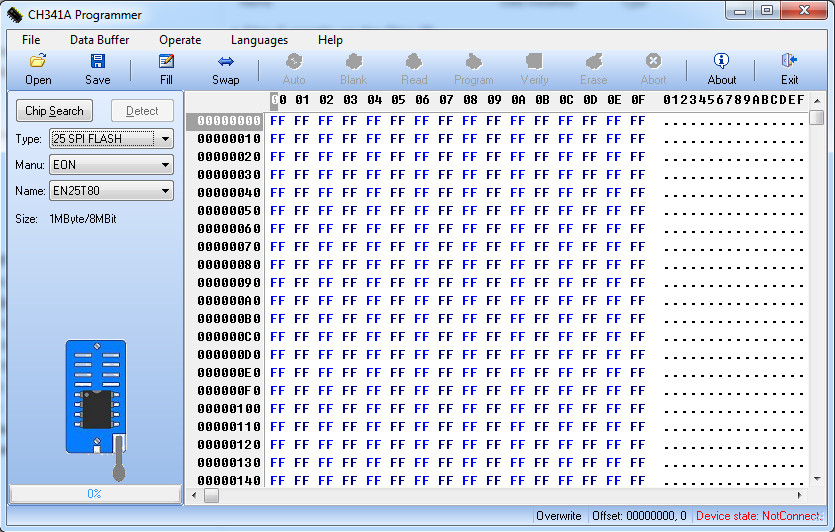Screen dimensions: 835x532
Task: Open the About info icon
Action: click(722, 61)
